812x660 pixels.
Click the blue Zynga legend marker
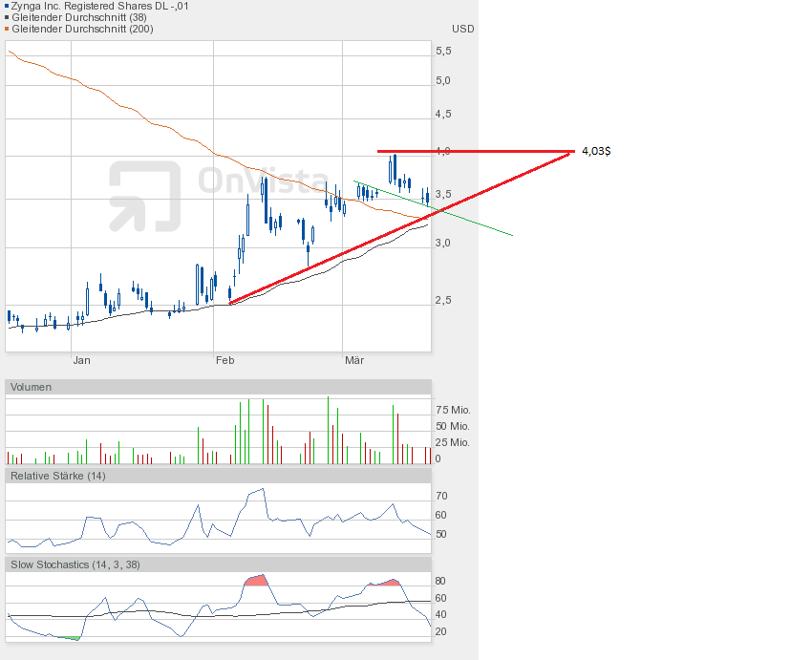7,5
